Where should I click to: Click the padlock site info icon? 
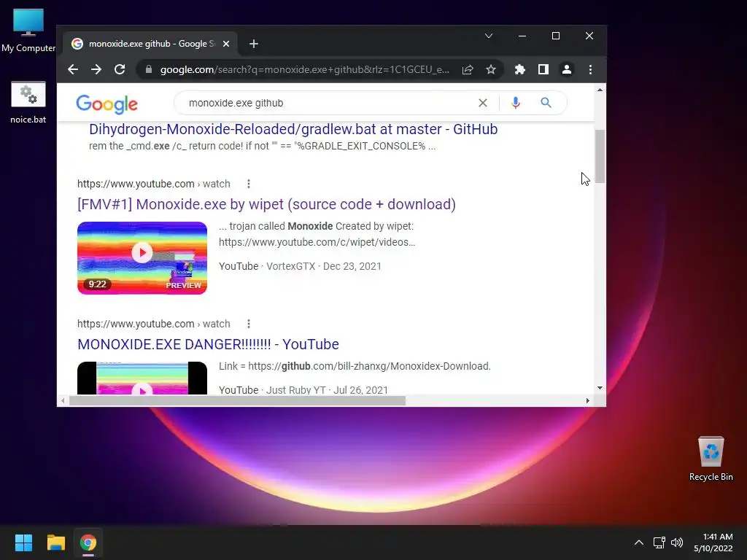[149, 69]
